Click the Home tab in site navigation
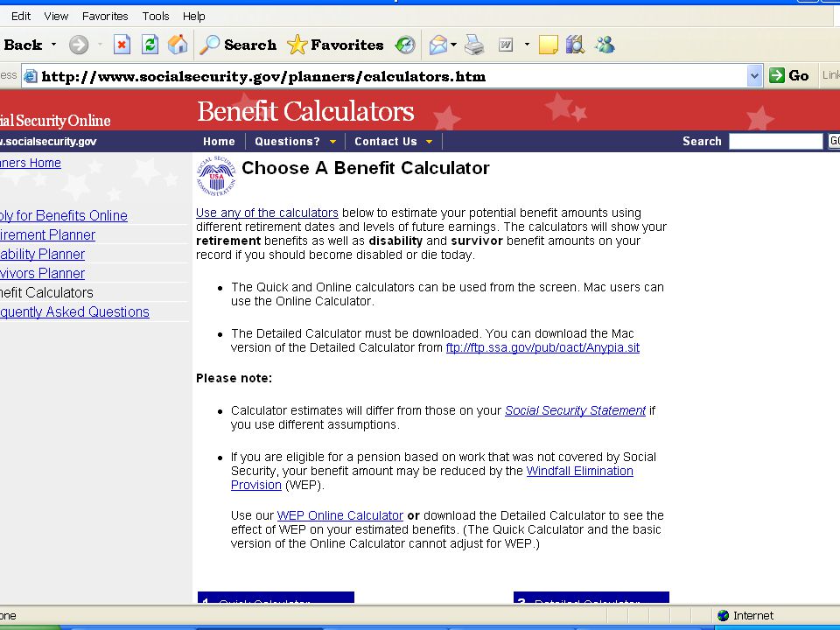Image resolution: width=840 pixels, height=630 pixels. [219, 142]
